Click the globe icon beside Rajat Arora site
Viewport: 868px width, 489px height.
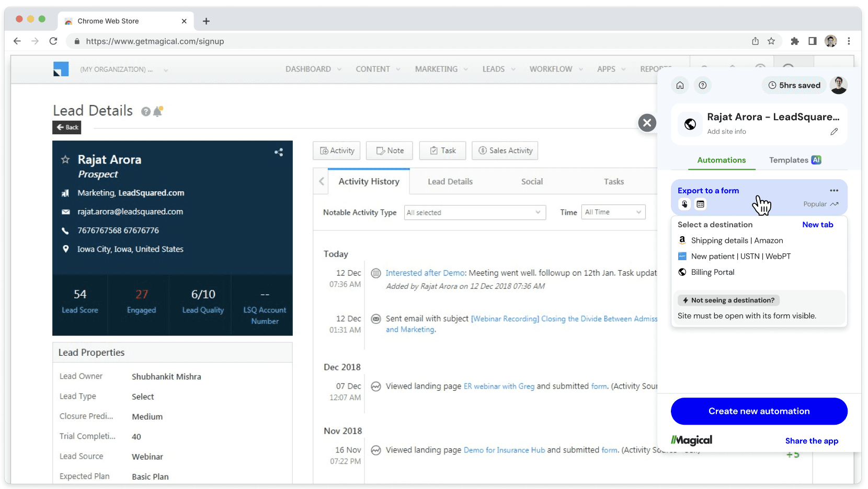click(x=690, y=124)
